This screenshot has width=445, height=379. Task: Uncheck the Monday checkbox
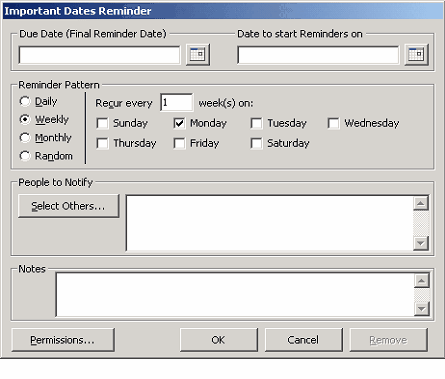[179, 123]
